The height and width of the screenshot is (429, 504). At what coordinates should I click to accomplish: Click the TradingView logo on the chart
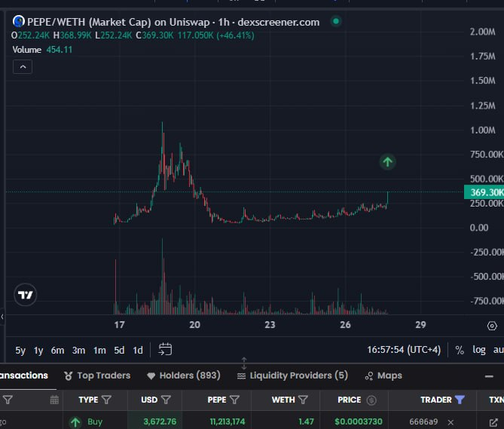coord(26,295)
